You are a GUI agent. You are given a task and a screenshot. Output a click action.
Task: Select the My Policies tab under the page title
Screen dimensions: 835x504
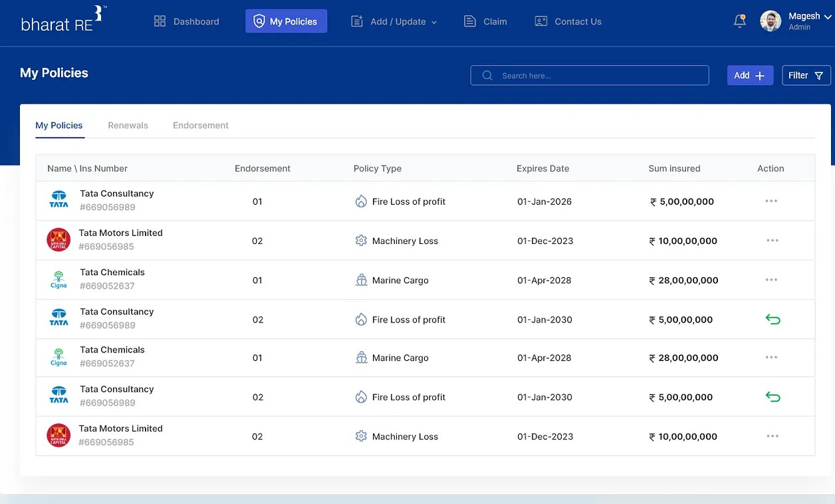59,125
